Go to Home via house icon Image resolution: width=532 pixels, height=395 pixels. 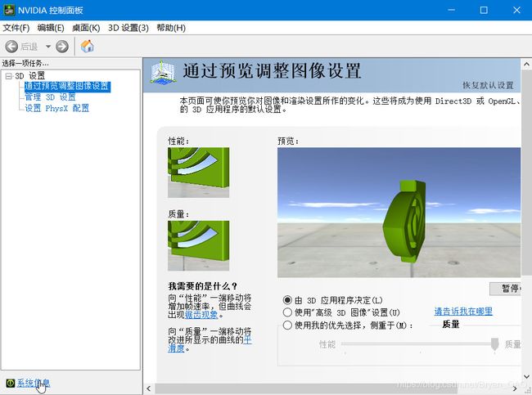point(88,46)
